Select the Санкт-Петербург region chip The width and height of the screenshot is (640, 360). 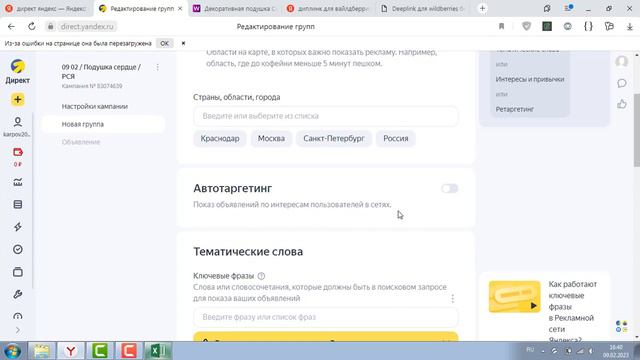coord(333,139)
